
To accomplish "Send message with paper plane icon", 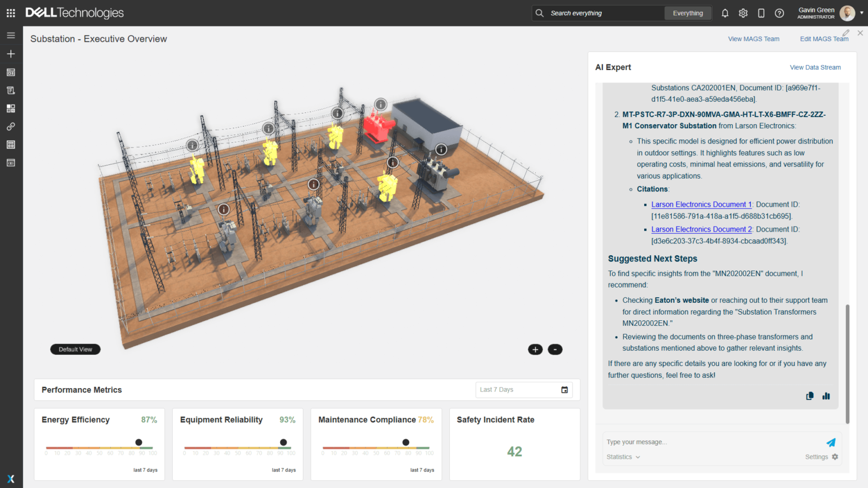I will click(830, 442).
